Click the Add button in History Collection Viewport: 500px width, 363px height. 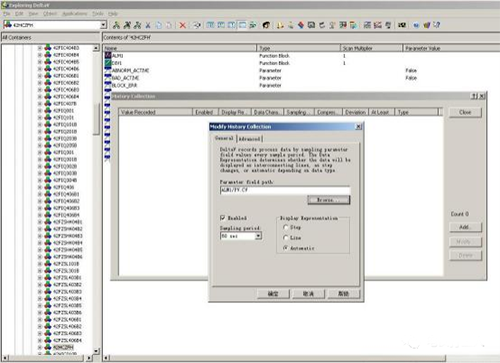pos(465,227)
